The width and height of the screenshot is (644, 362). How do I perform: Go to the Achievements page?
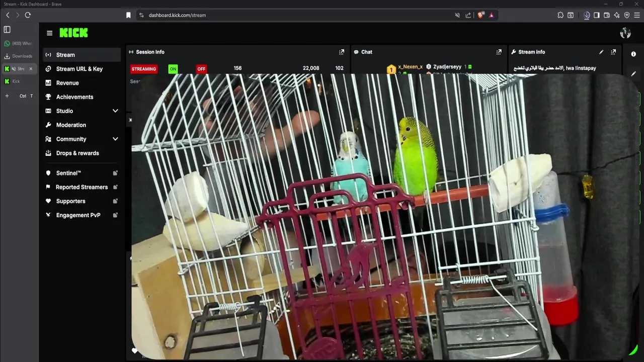(x=82, y=97)
